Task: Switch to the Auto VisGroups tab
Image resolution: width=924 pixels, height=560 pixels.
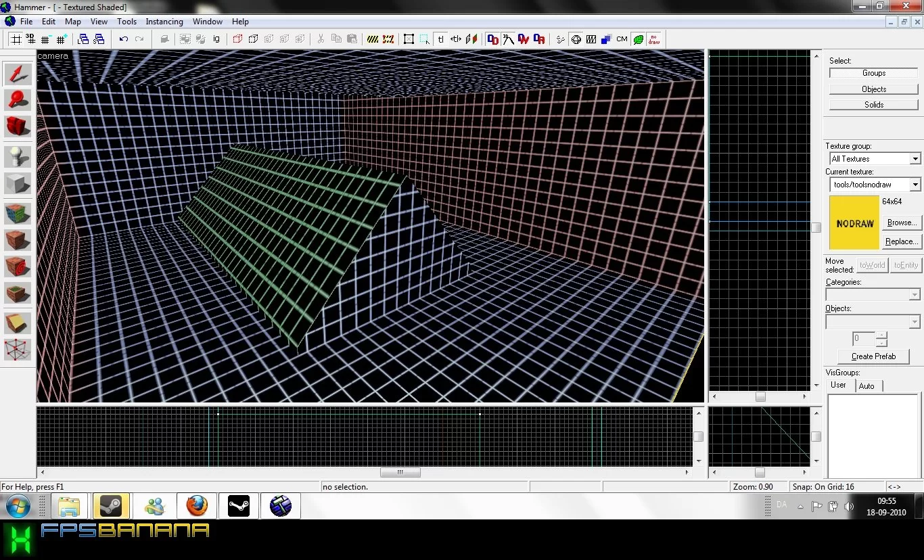Action: tap(867, 386)
